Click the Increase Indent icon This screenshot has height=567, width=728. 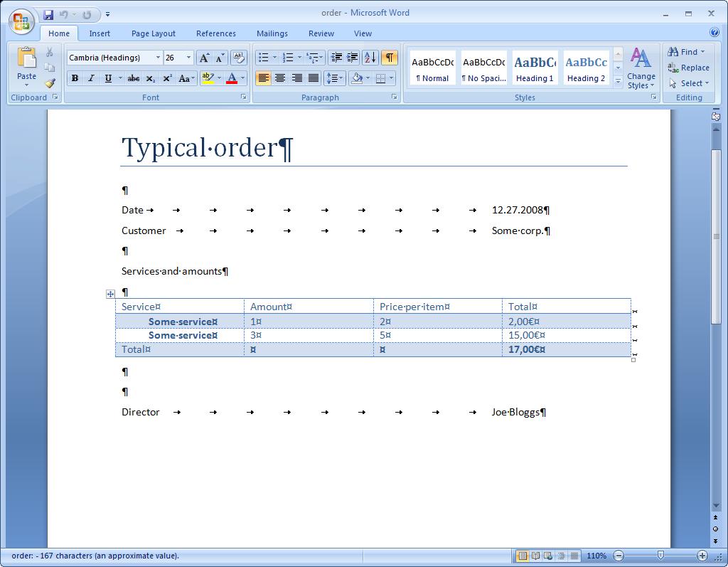353,57
